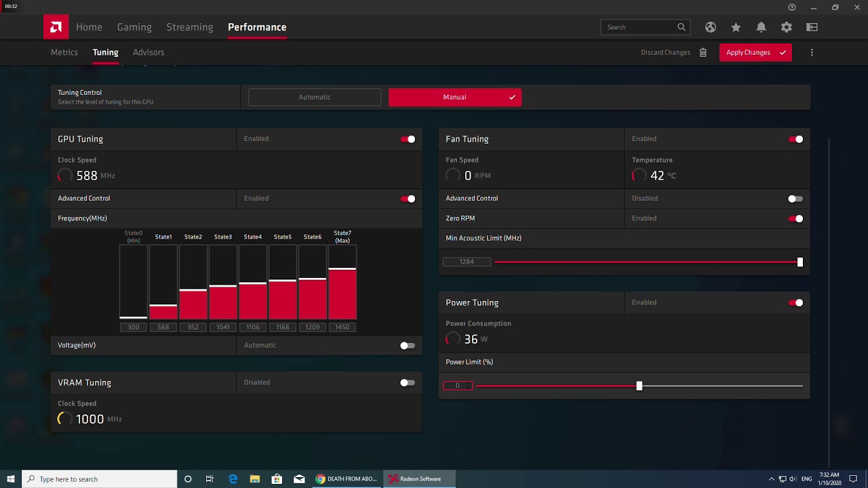Click Radeon Software taskbar button
The image size is (868, 488).
click(418, 479)
